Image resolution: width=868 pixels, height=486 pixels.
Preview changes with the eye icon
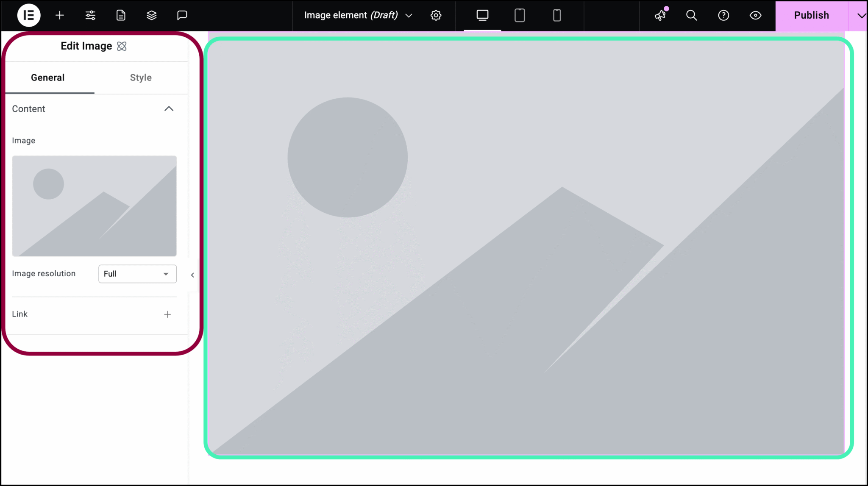point(755,15)
